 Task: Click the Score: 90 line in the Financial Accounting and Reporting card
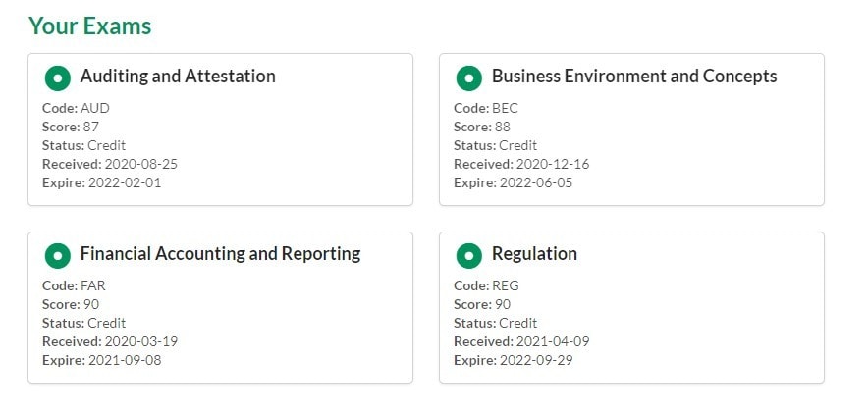[71, 304]
